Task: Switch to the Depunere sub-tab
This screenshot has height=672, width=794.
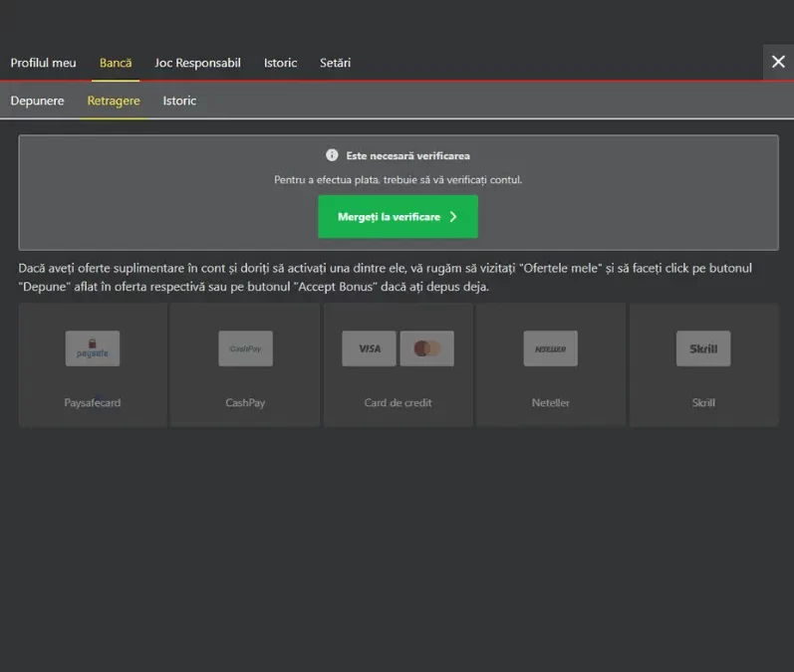Action: tap(38, 101)
